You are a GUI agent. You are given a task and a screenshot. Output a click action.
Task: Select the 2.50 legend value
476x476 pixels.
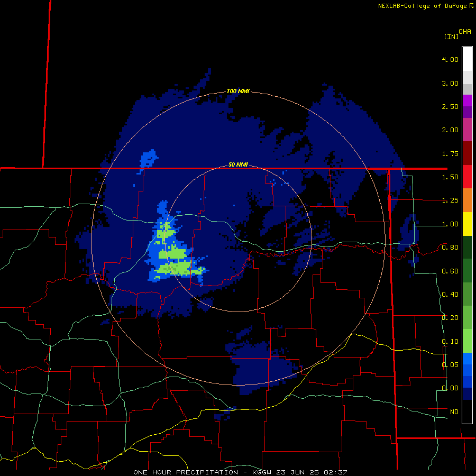coord(450,106)
